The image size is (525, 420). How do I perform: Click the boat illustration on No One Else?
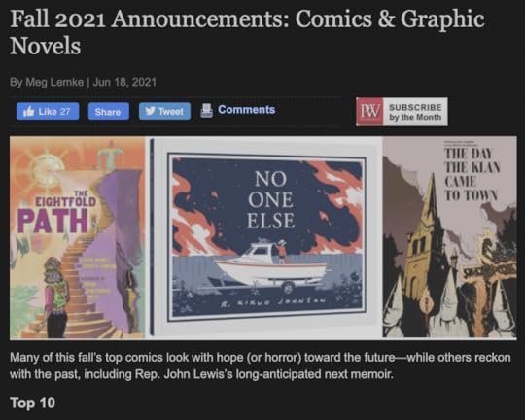click(270, 266)
